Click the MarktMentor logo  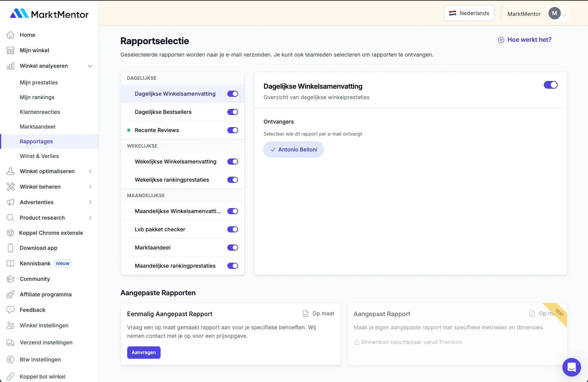[x=49, y=14]
